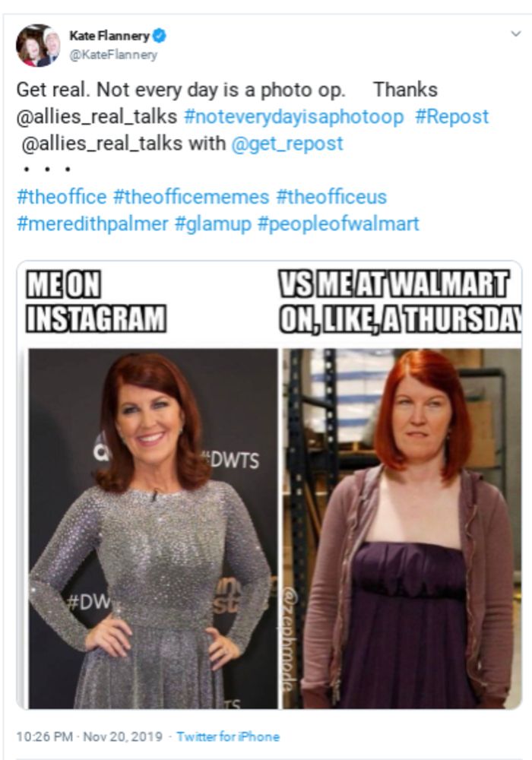Open the left Instagram meme photo

(153, 528)
